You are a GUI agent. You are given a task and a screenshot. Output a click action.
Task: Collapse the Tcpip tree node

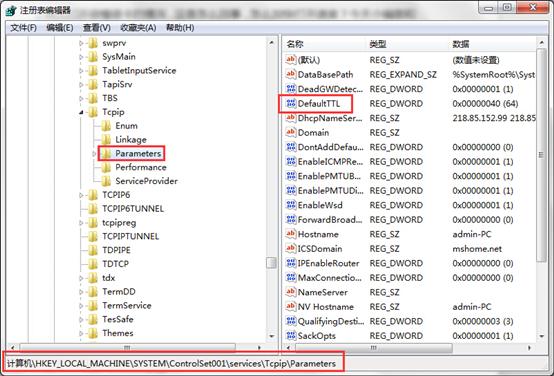tap(81, 112)
